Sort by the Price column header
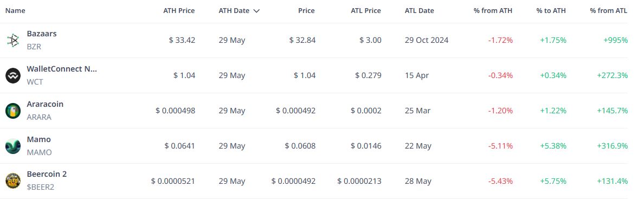The image size is (644, 199). (x=306, y=11)
